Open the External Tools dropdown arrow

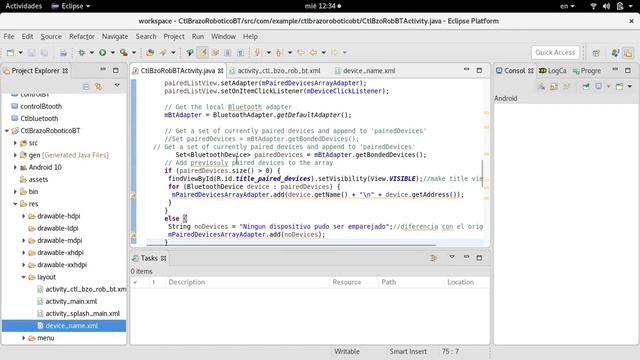(133, 53)
